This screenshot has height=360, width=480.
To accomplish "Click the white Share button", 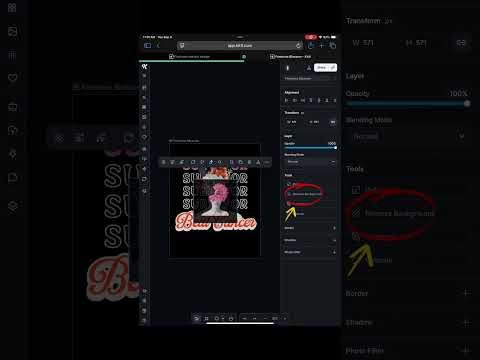I will click(x=325, y=68).
